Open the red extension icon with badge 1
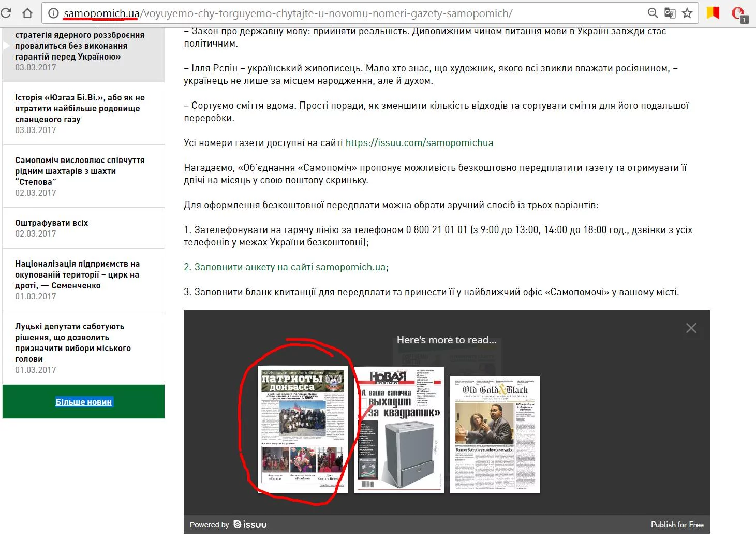This screenshot has width=756, height=537. 739,14
